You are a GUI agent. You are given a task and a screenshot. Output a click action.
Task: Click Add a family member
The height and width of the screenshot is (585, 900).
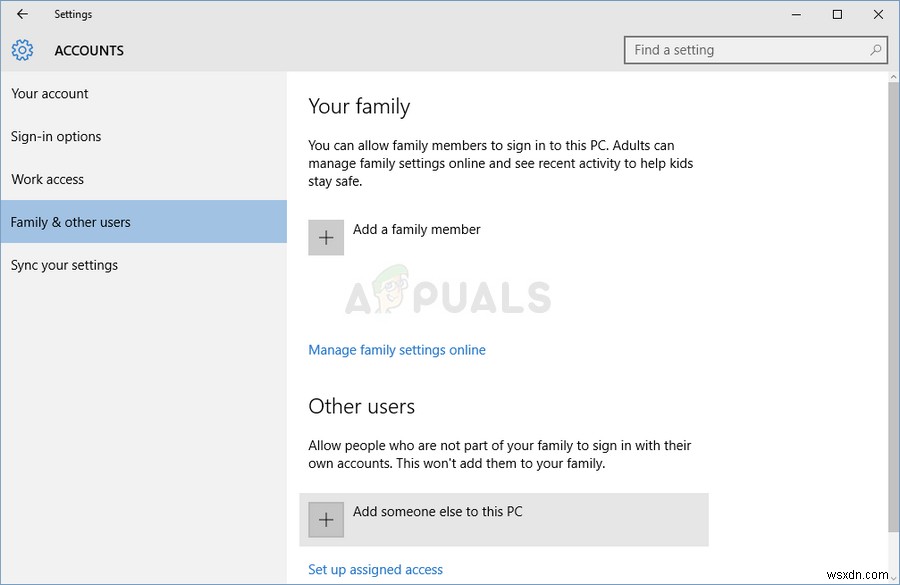pos(417,229)
